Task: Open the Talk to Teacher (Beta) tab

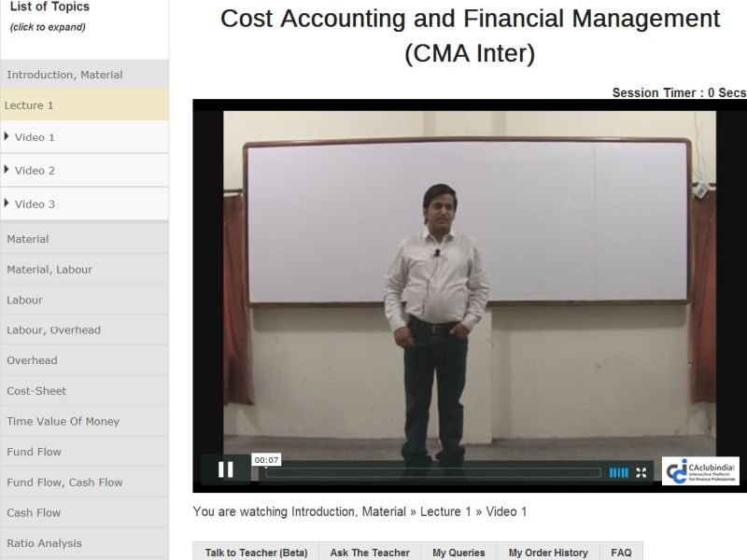Action: pyautogui.click(x=256, y=553)
